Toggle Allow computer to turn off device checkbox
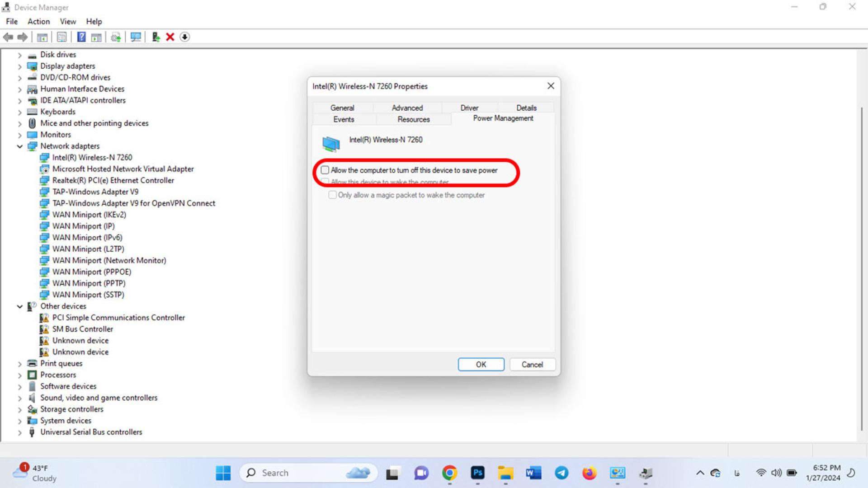This screenshot has height=488, width=868. 325,170
